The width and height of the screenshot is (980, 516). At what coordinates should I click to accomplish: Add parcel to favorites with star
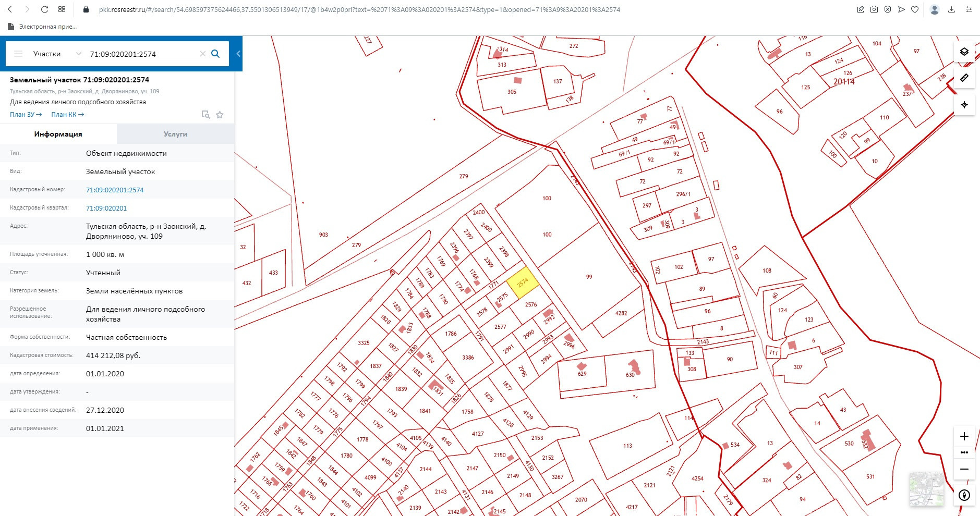[220, 115]
